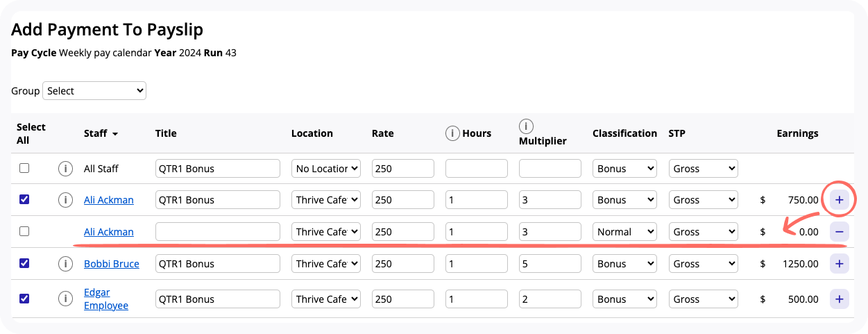The width and height of the screenshot is (868, 334).
Task: Open info icon above Multiplier column header
Action: pos(526,126)
